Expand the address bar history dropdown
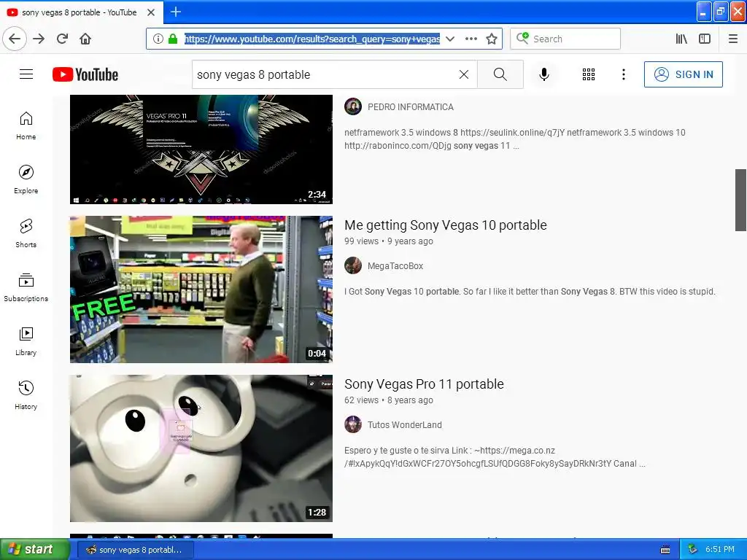The height and width of the screenshot is (560, 747). (x=449, y=39)
